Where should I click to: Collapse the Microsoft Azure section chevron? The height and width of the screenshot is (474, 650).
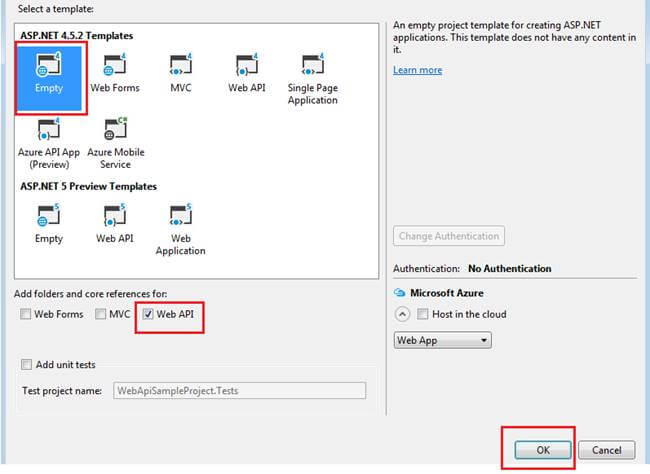click(402, 314)
